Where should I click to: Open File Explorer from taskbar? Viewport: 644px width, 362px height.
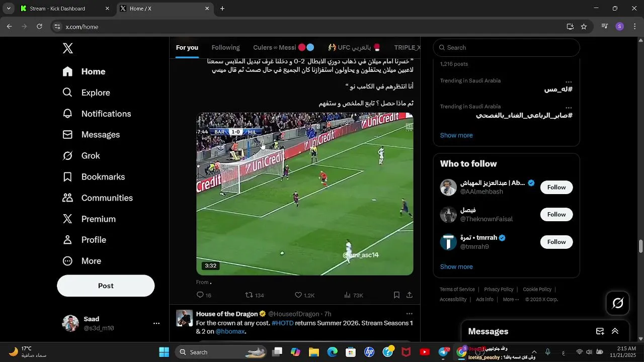click(314, 352)
